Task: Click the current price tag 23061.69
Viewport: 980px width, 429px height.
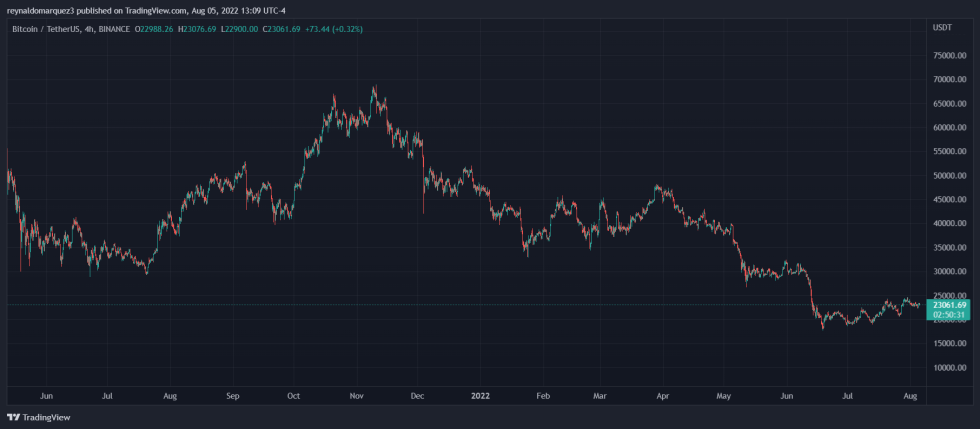Action: pyautogui.click(x=949, y=305)
